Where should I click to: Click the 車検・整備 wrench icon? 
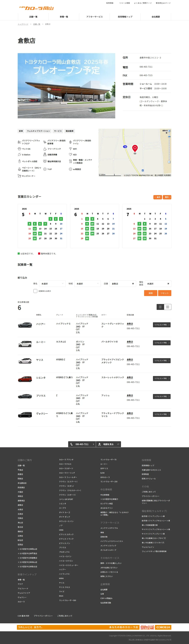pyautogui.click(x=71, y=161)
